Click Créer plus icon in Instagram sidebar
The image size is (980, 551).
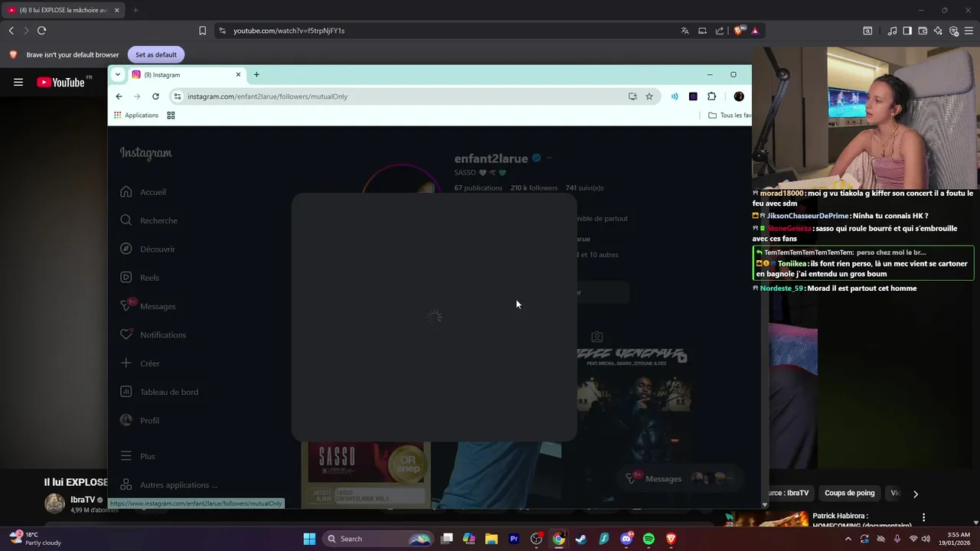coord(126,363)
